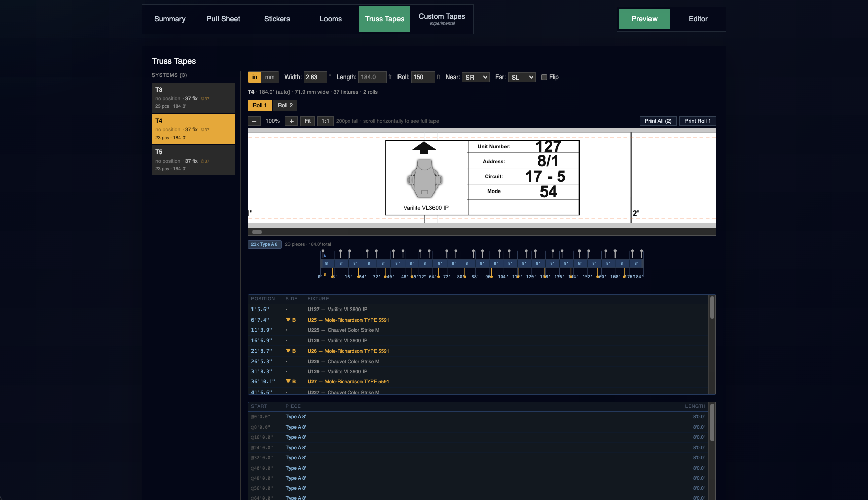Viewport: 868px width, 500px height.
Task: Print Roll 1 only
Action: coord(698,121)
